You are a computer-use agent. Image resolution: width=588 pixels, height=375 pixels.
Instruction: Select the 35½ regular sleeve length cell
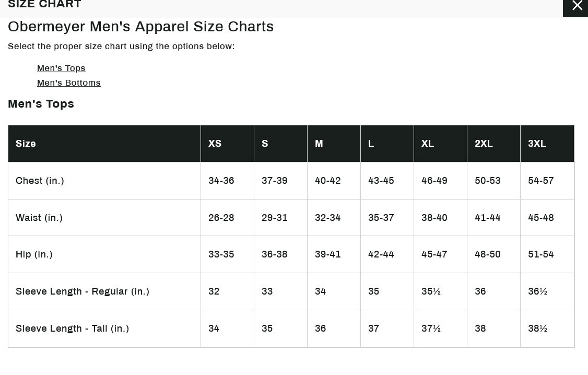[x=431, y=291]
